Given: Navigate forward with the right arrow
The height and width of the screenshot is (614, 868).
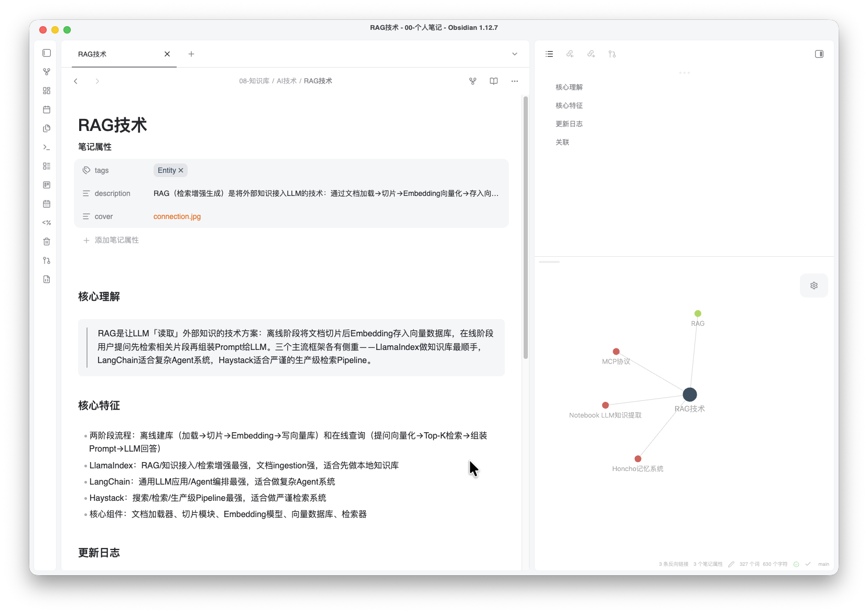Looking at the screenshot, I should pyautogui.click(x=97, y=81).
